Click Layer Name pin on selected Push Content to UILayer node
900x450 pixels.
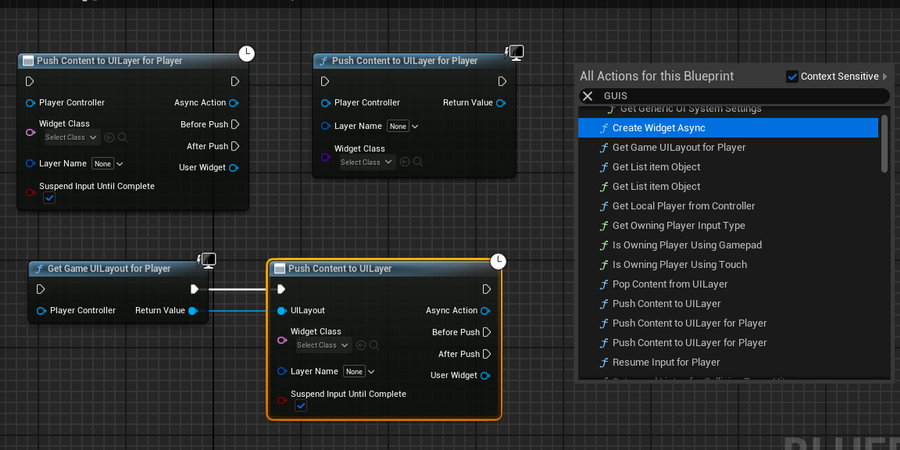coord(281,372)
